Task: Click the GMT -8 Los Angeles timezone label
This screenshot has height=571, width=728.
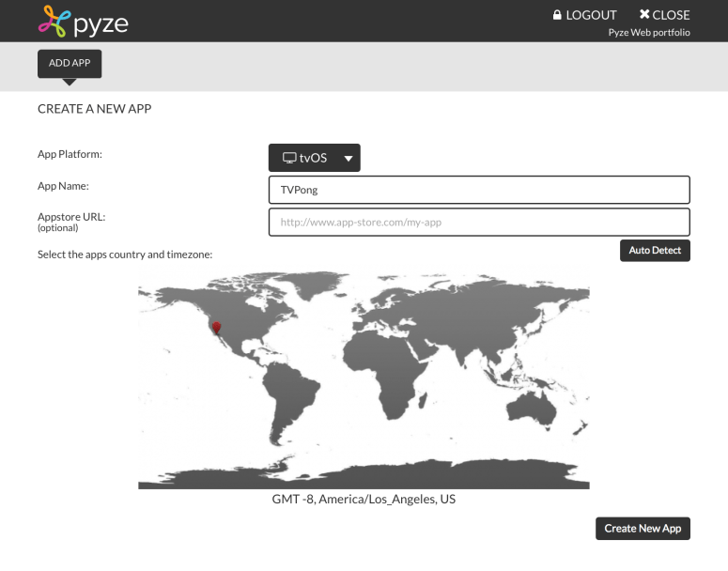Action: click(x=364, y=500)
